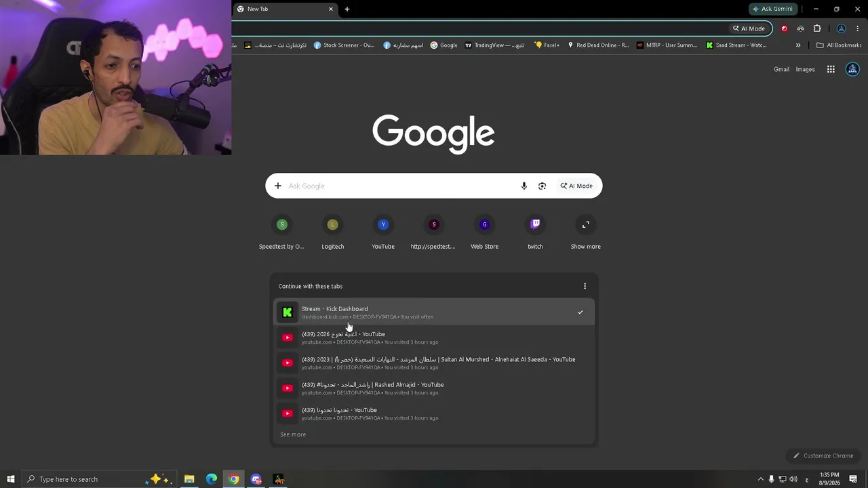Open the Google bookmark in the bookmarks bar
The height and width of the screenshot is (488, 868).
(443, 45)
